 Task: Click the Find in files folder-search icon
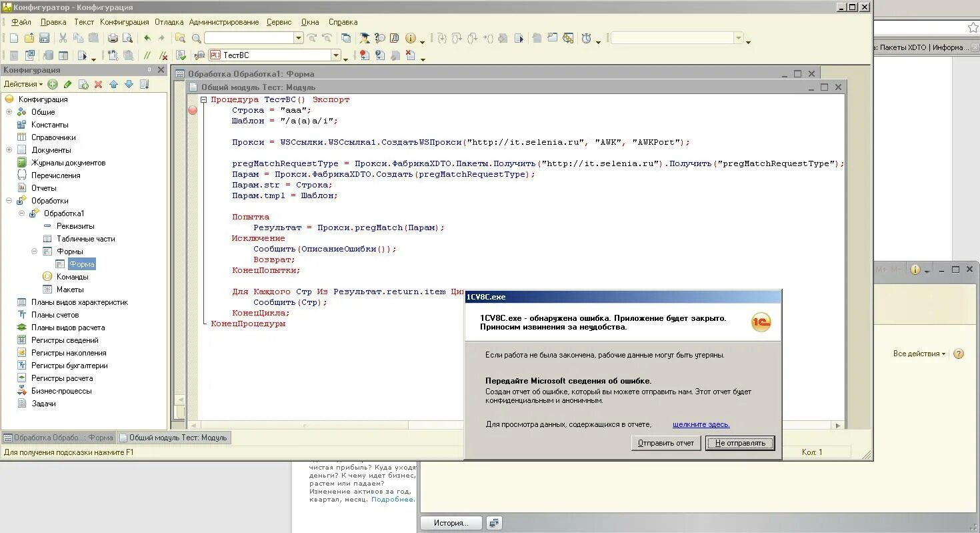[x=180, y=38]
